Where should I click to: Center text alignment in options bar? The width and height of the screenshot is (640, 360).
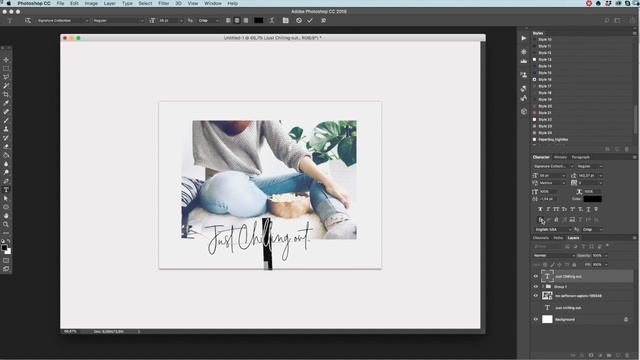click(237, 20)
